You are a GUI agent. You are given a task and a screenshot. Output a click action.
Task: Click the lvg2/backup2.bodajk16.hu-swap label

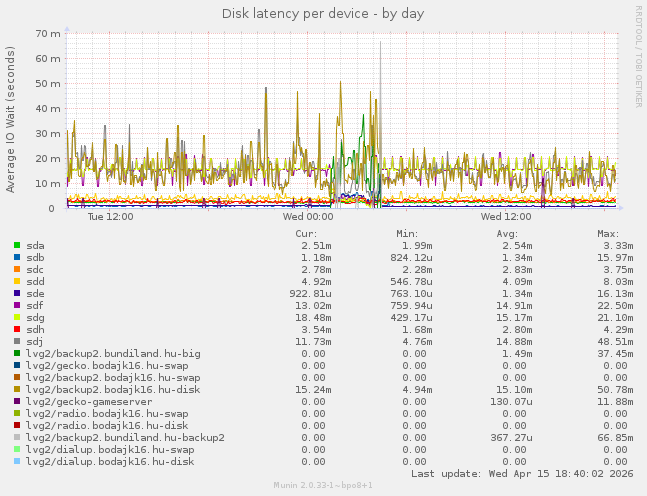click(x=113, y=378)
